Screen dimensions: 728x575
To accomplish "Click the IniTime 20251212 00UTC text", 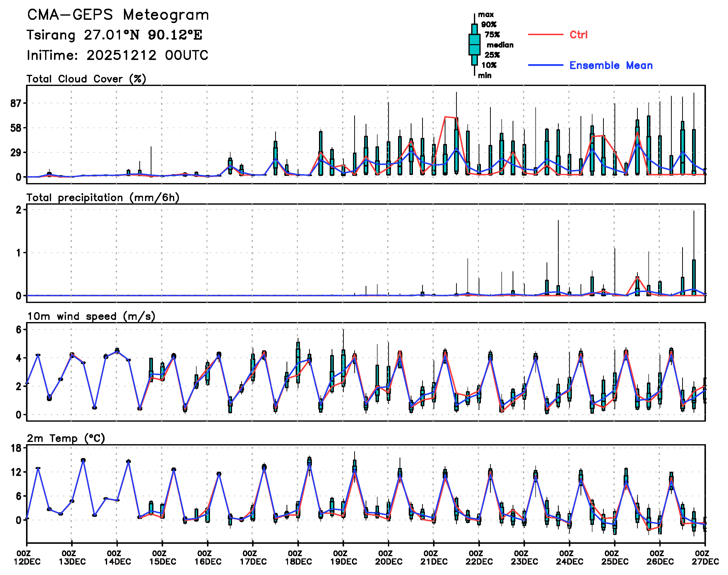I will tap(117, 55).
